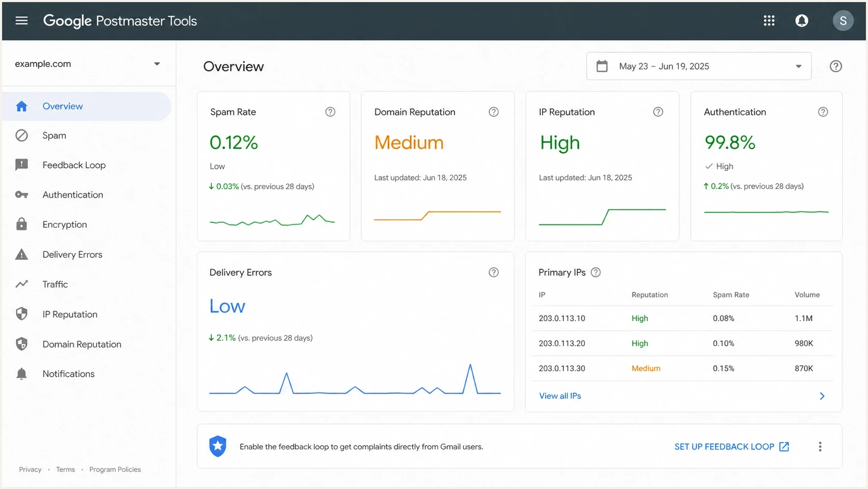868x489 pixels.
Task: Click the Traffic trend-line sidebar icon
Action: 21,284
